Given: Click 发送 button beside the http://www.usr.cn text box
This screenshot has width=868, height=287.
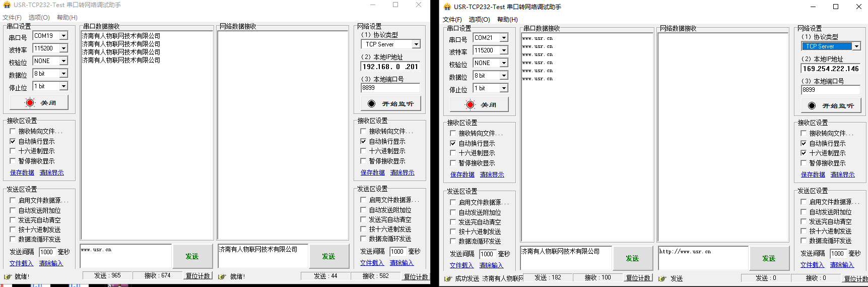Looking at the screenshot, I should (x=768, y=258).
